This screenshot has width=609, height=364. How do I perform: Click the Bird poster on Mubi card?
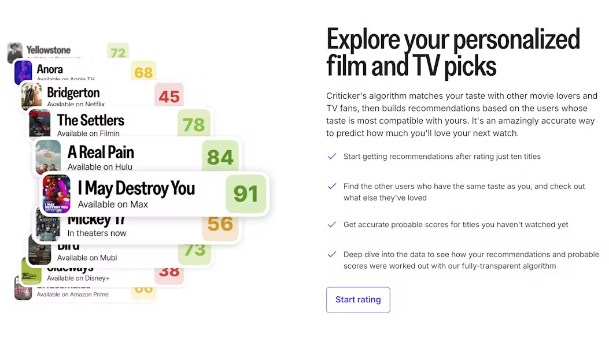click(x=39, y=251)
